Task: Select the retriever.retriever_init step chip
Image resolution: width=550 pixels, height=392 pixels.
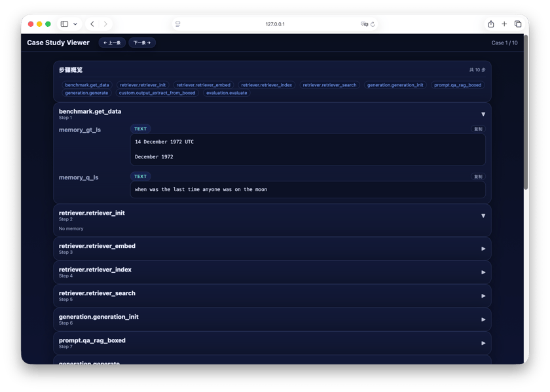Action: [143, 85]
